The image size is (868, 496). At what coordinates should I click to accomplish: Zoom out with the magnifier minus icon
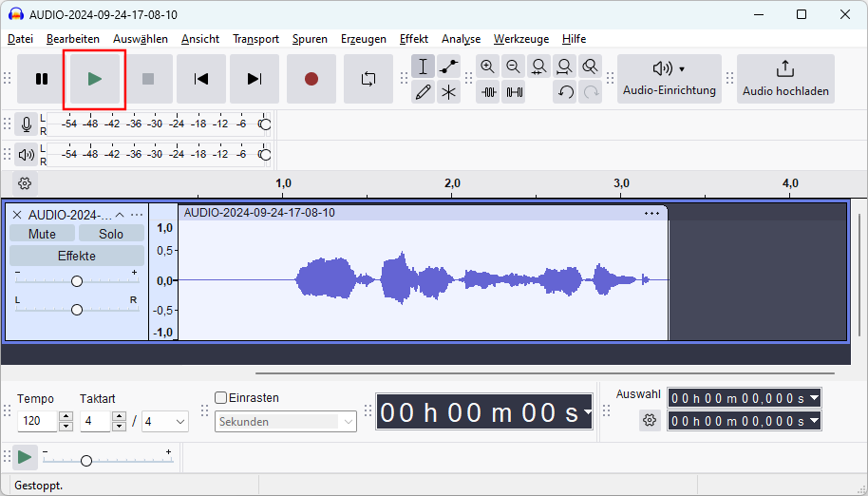[x=513, y=67]
